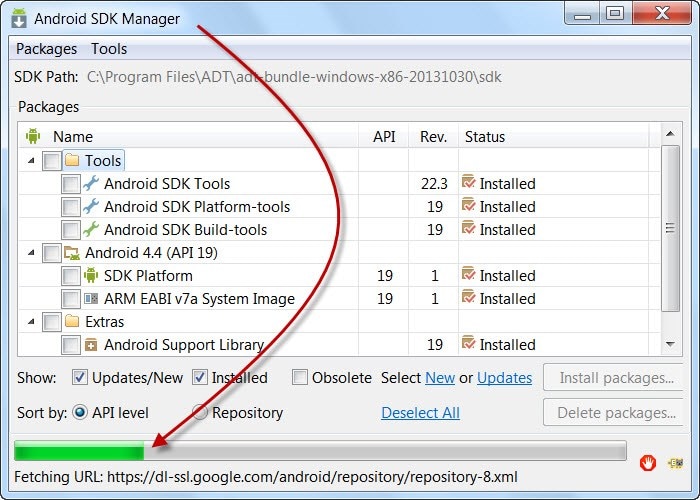Screen dimensions: 700x500
Task: Click the ARM EABI v7a System Image icon
Action: 91,298
